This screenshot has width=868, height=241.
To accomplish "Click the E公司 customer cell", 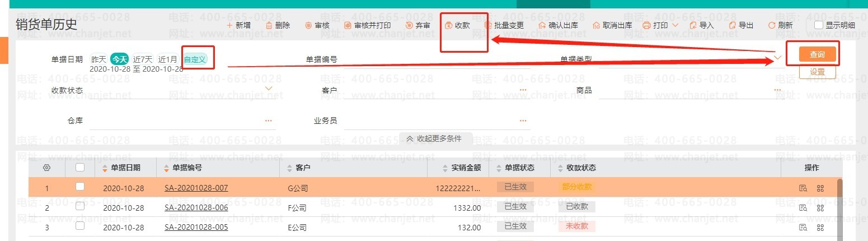I will coord(297,228).
